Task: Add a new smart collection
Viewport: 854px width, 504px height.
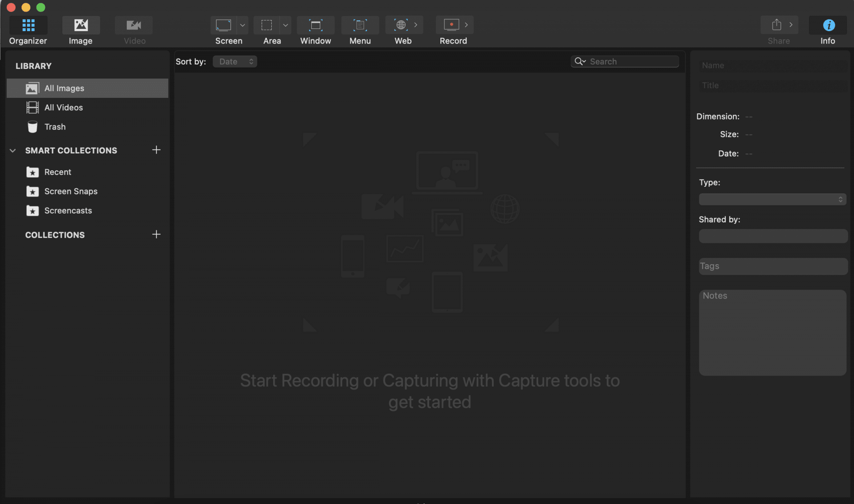Action: (x=156, y=150)
